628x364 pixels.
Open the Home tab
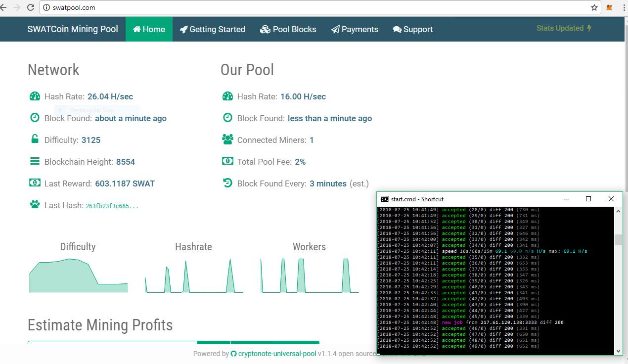pos(149,29)
